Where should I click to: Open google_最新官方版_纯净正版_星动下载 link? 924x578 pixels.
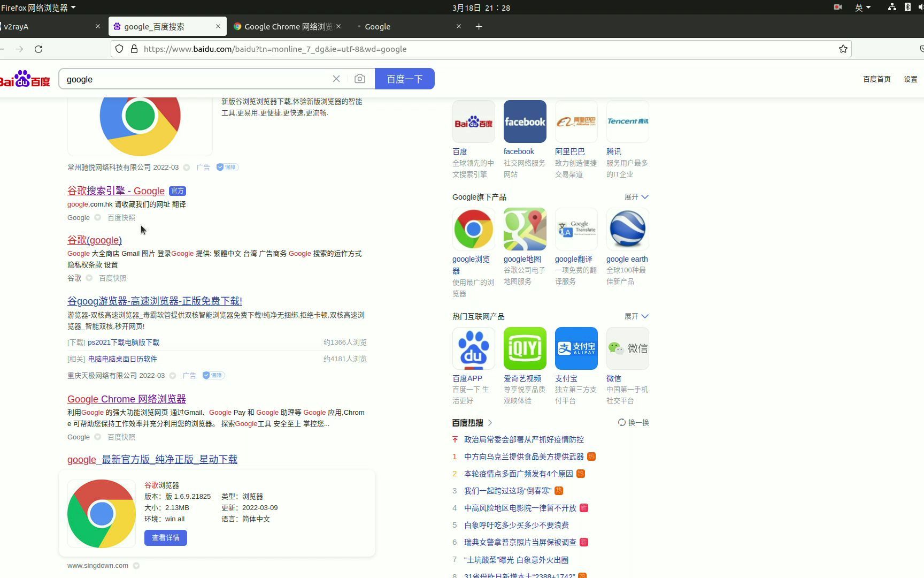[x=152, y=460]
